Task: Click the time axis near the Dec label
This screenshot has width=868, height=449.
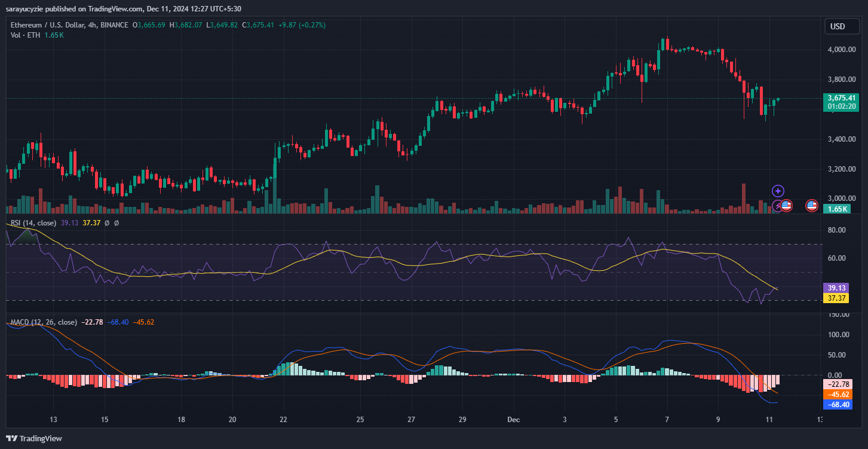Action: [513, 420]
